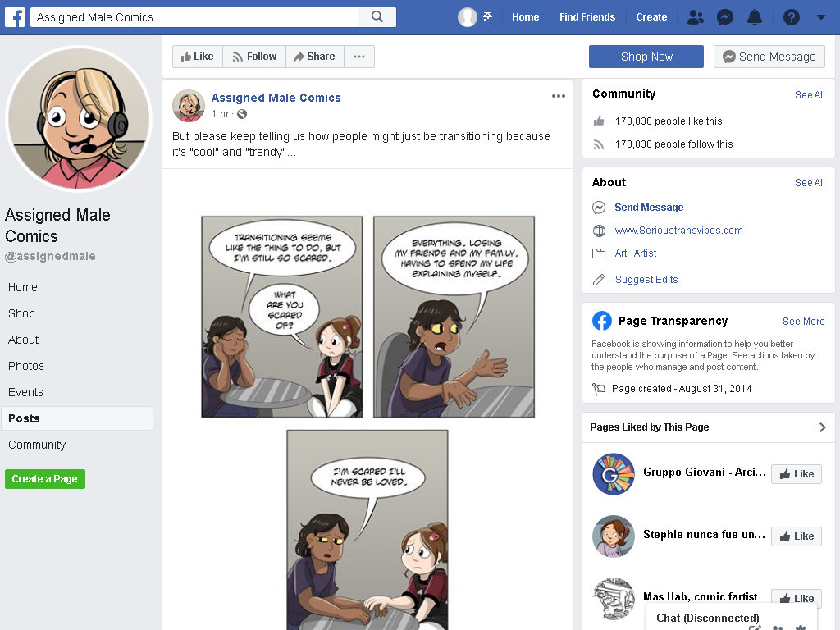Select Photos in the page sidebar

tap(25, 366)
